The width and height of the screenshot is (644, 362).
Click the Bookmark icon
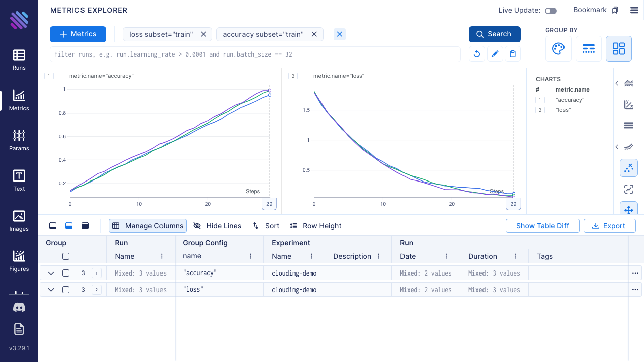[615, 10]
